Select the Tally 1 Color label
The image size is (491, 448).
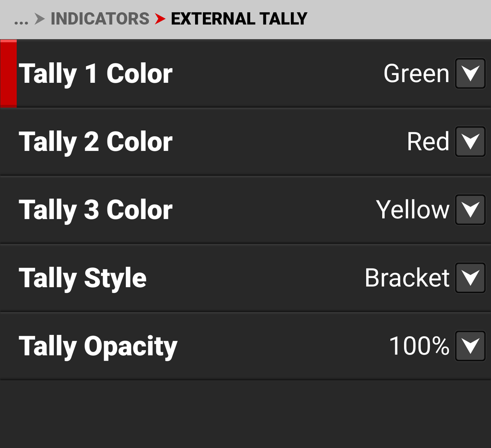tap(96, 74)
